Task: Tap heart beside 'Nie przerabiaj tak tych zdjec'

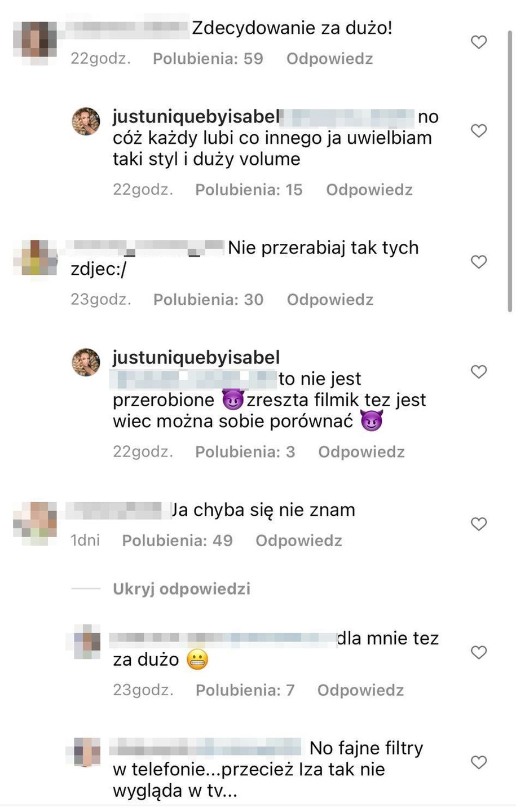Action: pos(479,262)
